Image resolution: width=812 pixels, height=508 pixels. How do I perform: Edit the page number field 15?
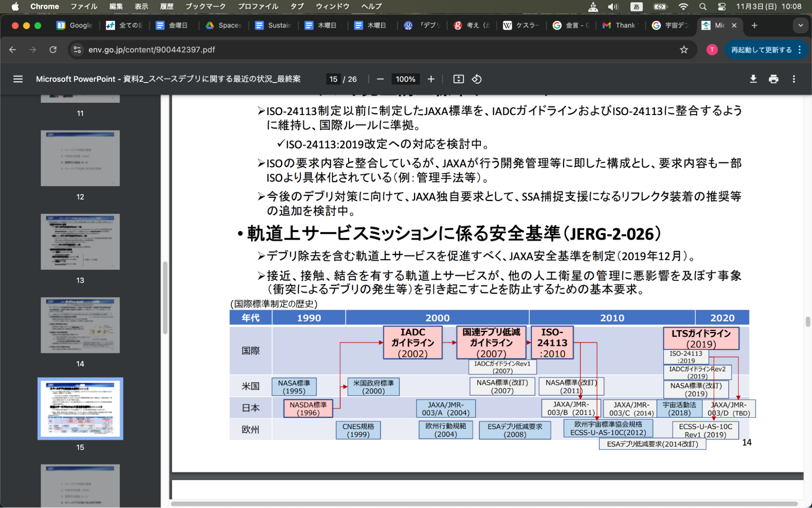click(333, 79)
